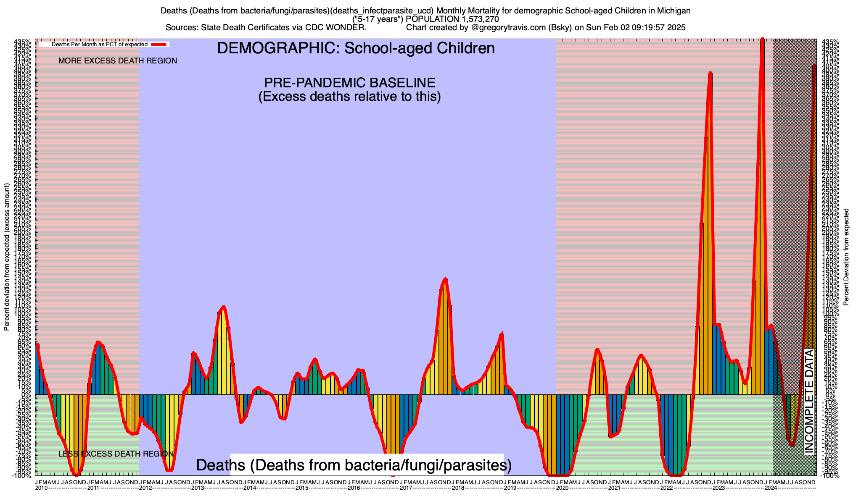Click the 2017 year label on x-axis

click(406, 488)
